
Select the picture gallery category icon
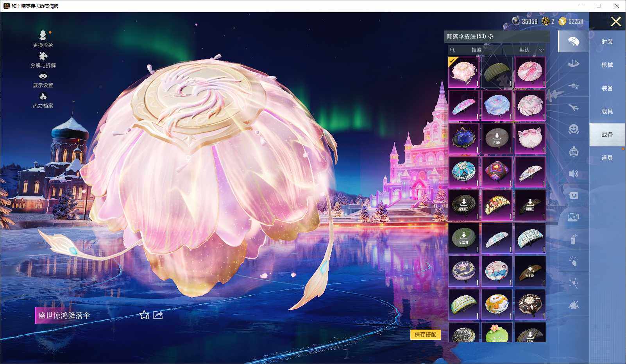(x=573, y=218)
